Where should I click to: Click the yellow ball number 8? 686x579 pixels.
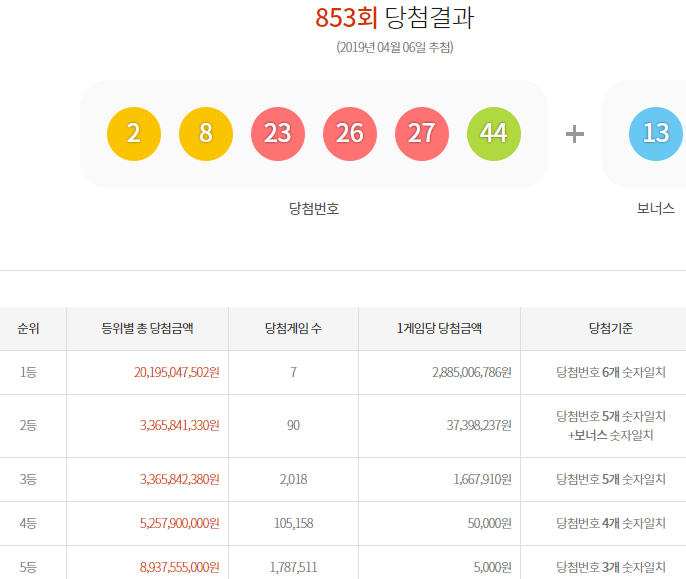point(206,133)
